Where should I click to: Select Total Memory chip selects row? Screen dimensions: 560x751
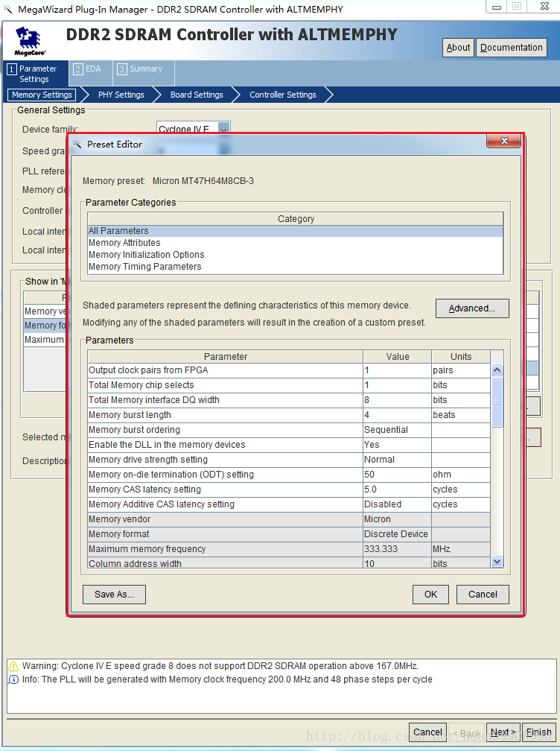pyautogui.click(x=289, y=385)
